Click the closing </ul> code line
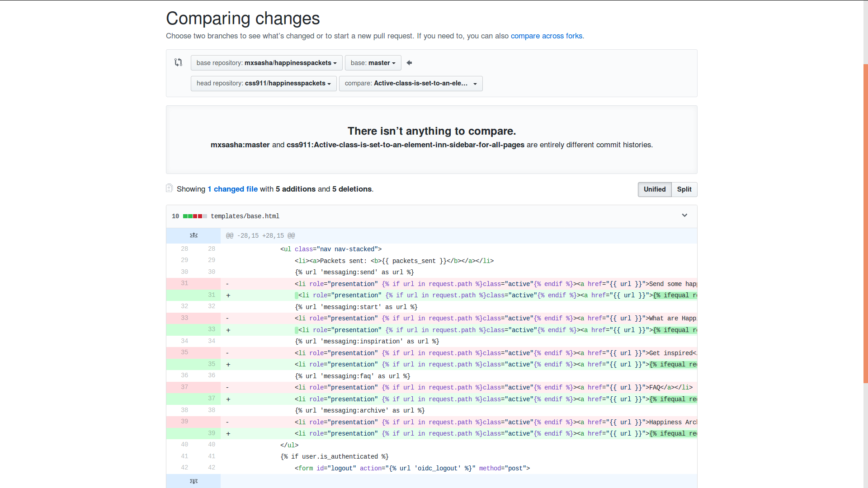This screenshot has height=488, width=868. pos(459,445)
